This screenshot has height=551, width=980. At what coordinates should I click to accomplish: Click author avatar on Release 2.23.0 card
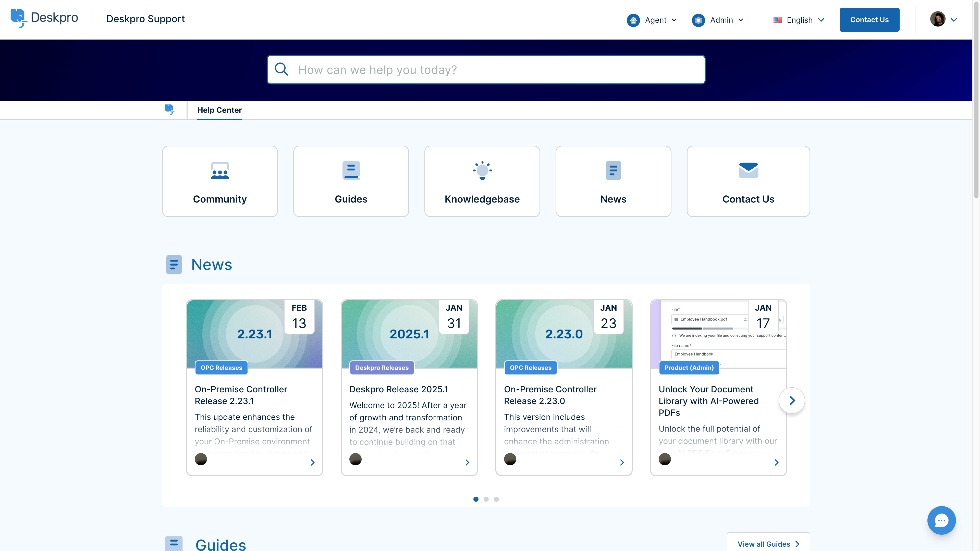coord(510,459)
